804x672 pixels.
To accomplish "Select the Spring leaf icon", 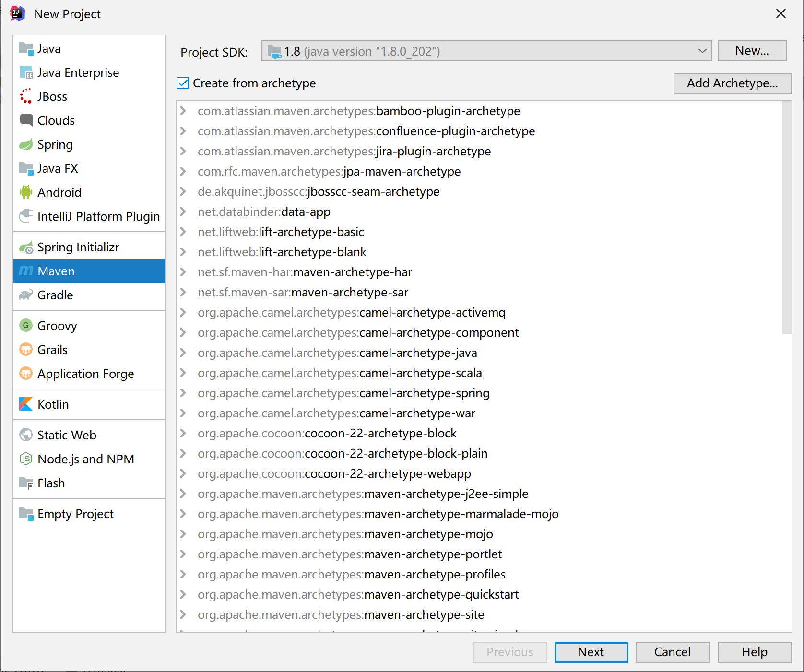I will pyautogui.click(x=26, y=144).
